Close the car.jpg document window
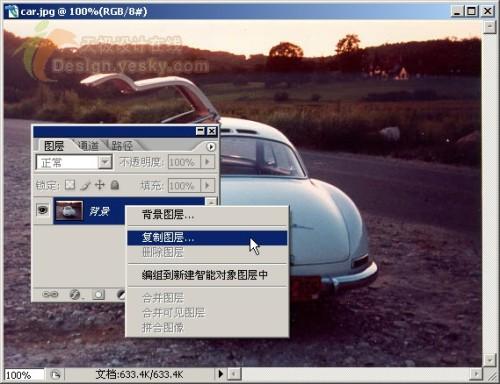This screenshot has width=500, height=384. click(487, 11)
